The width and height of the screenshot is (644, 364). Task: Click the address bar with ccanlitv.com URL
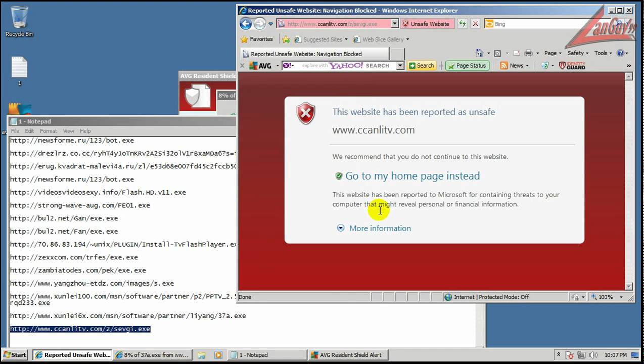[x=334, y=24]
